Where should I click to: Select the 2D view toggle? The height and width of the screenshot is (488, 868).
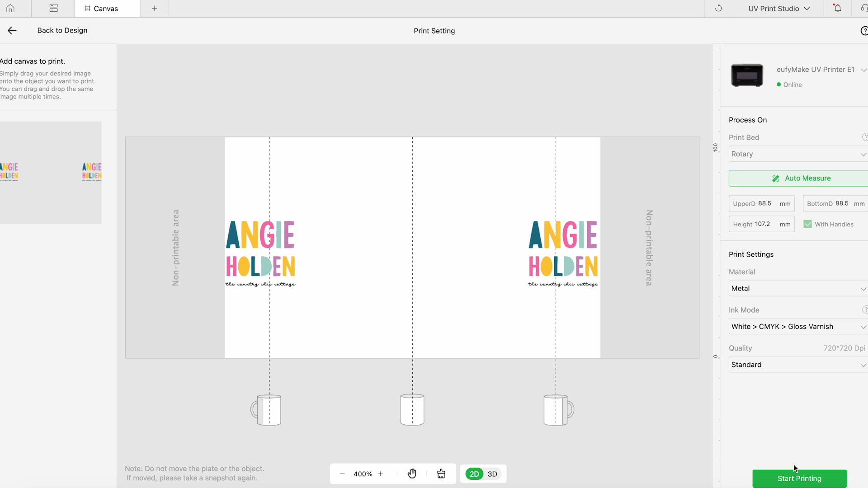[474, 474]
